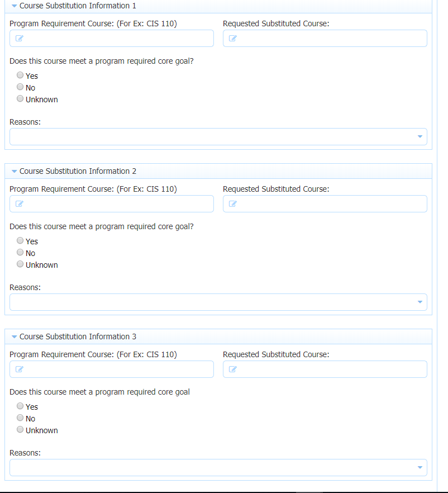Select Unknown radio in Course Substitution Information 3
The width and height of the screenshot is (448, 493).
click(20, 429)
